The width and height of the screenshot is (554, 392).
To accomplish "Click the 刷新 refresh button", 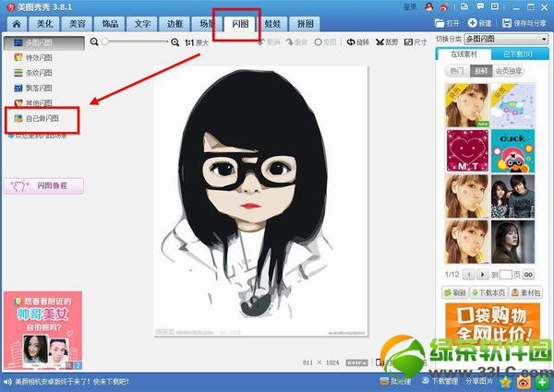I will click(x=455, y=292).
